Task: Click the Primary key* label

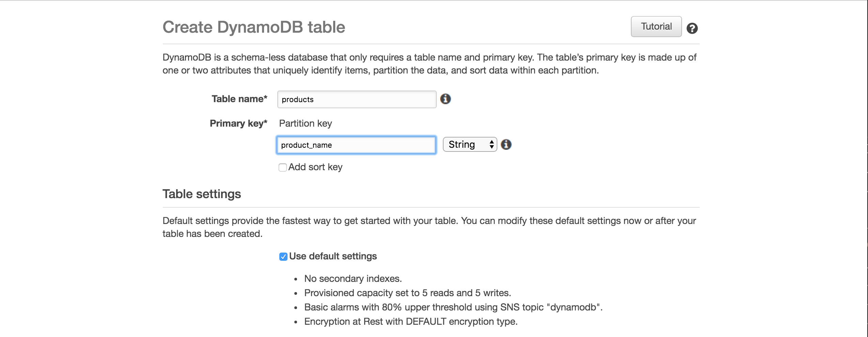Action: click(238, 124)
